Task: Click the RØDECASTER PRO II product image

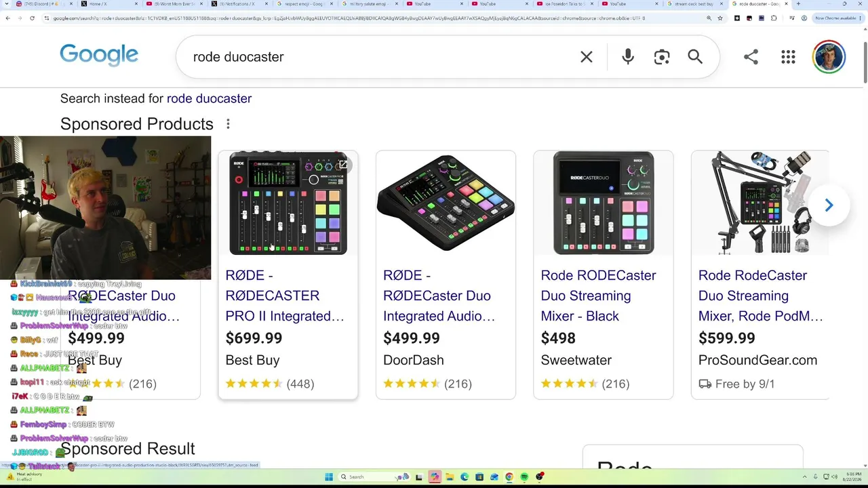Action: 288,203
